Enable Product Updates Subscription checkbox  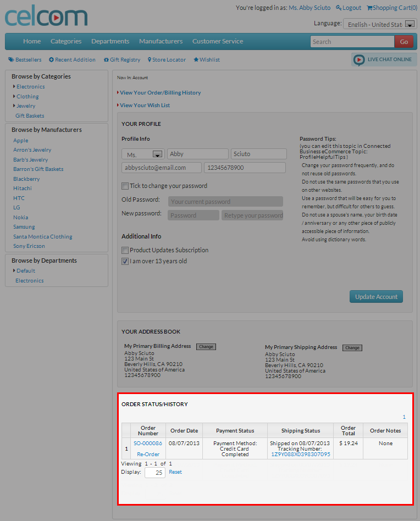tap(125, 250)
